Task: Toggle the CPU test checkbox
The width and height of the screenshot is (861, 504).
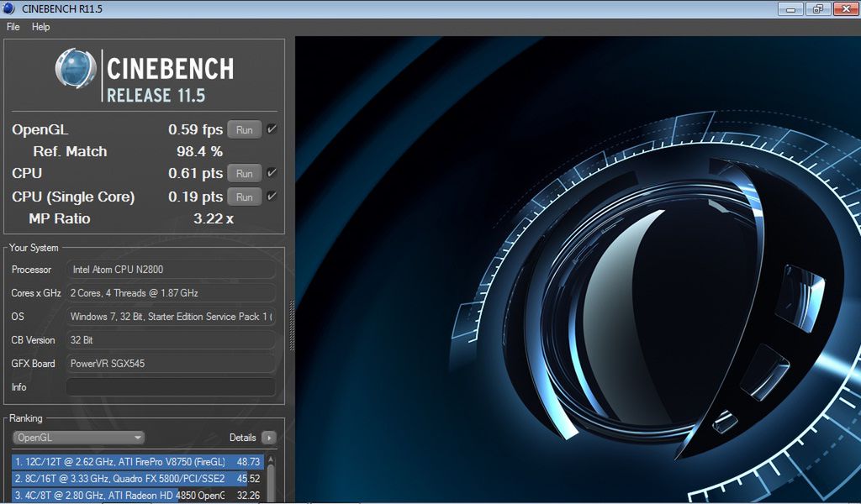Action: pyautogui.click(x=272, y=173)
